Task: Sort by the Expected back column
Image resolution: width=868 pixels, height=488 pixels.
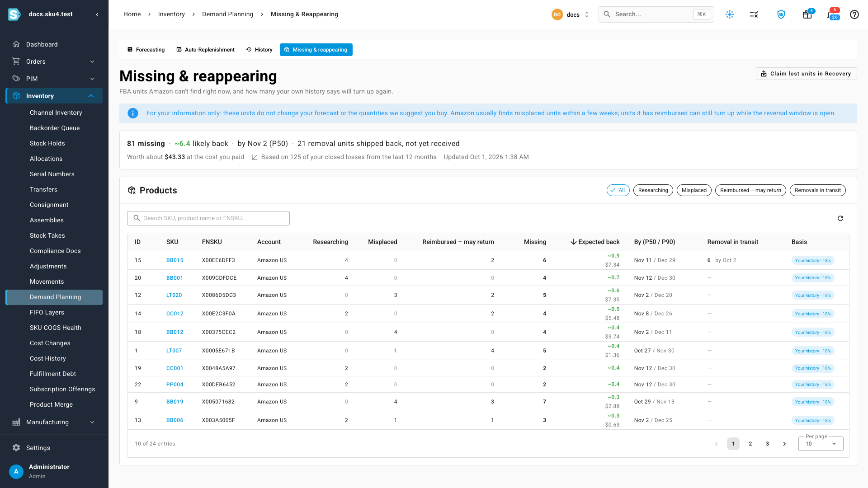Action: (595, 242)
